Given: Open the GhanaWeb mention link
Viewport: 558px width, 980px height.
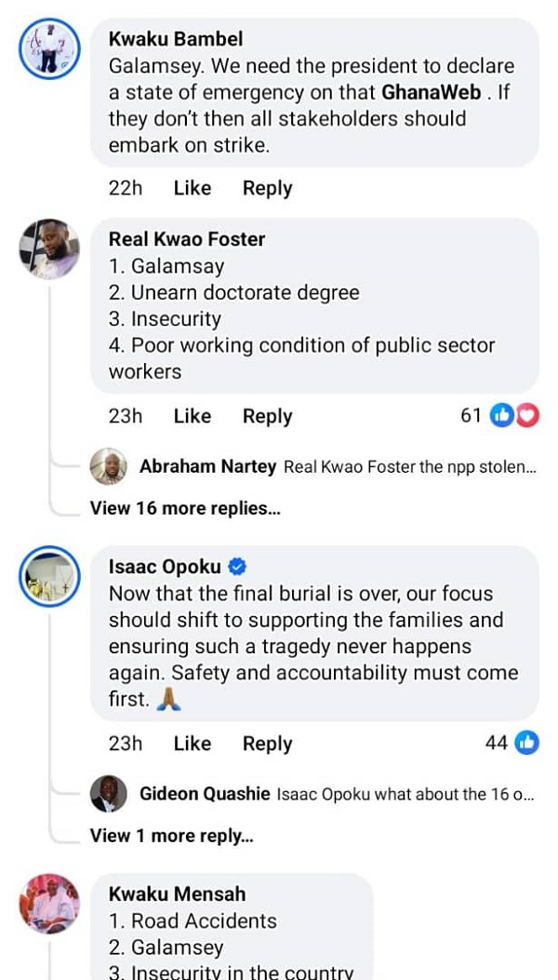Looking at the screenshot, I should pyautogui.click(x=429, y=93).
